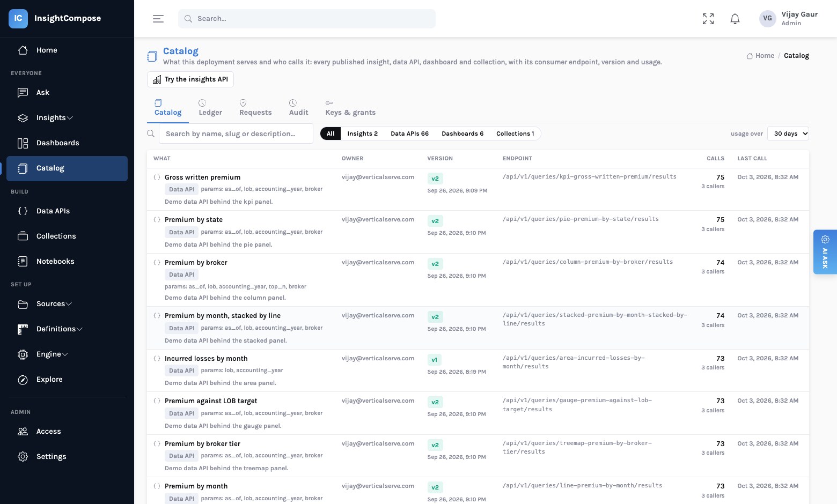Click the Dashboards layout icon
Screen dimensions: 837x504
(x=23, y=143)
